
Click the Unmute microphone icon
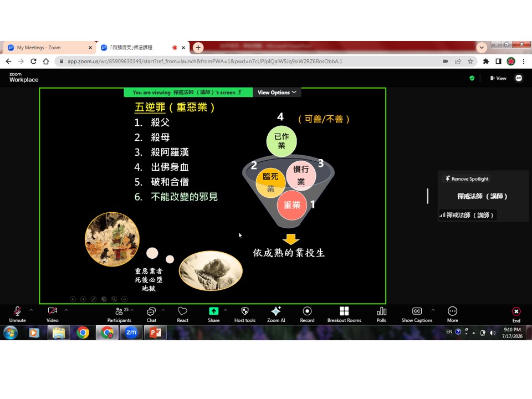click(17, 314)
